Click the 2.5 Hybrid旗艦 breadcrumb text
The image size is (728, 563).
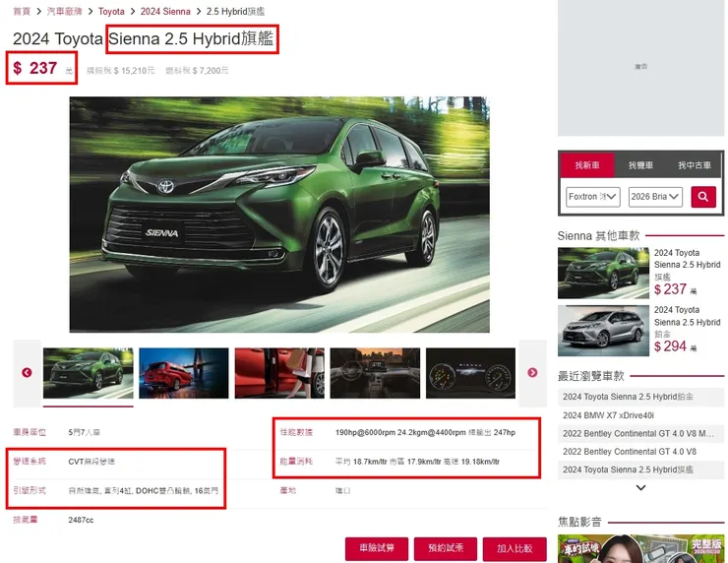click(x=235, y=11)
